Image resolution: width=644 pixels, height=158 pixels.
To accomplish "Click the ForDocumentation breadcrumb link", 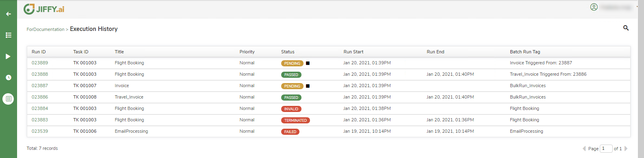I will [46, 29].
